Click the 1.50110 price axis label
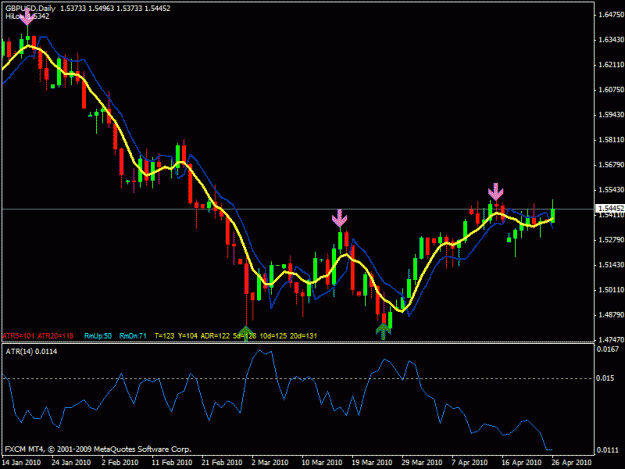 point(610,290)
